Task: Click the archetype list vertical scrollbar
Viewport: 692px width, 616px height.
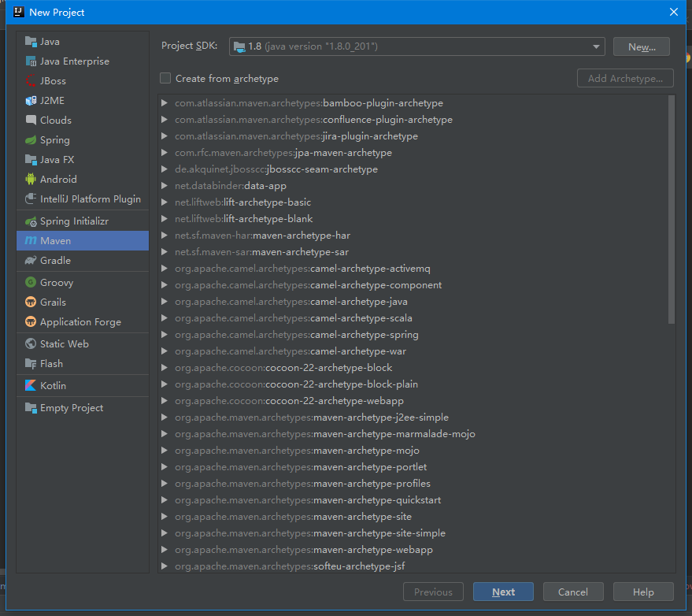Action: point(672,210)
